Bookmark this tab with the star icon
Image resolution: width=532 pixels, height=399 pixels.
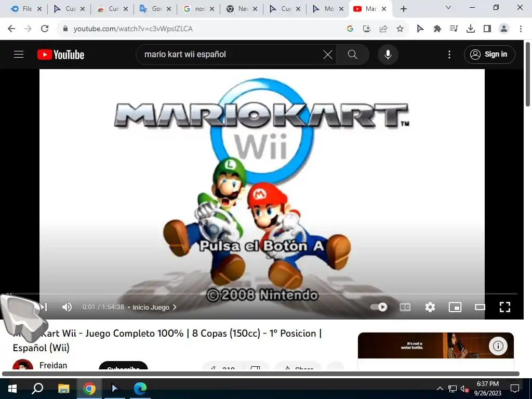400,29
